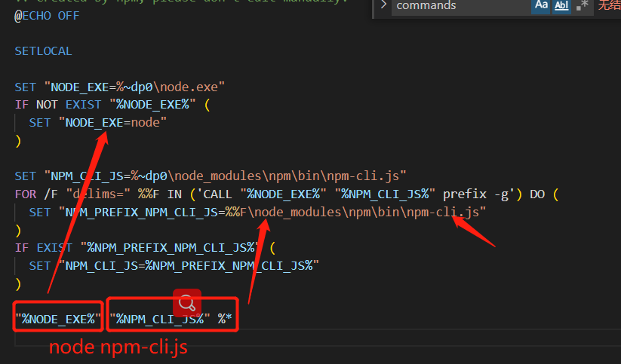Click the IF EXIST "%NPM_PREFIX_NPM_CLI_JS%" line
Image resolution: width=621 pixels, height=364 pixels.
[x=145, y=248]
